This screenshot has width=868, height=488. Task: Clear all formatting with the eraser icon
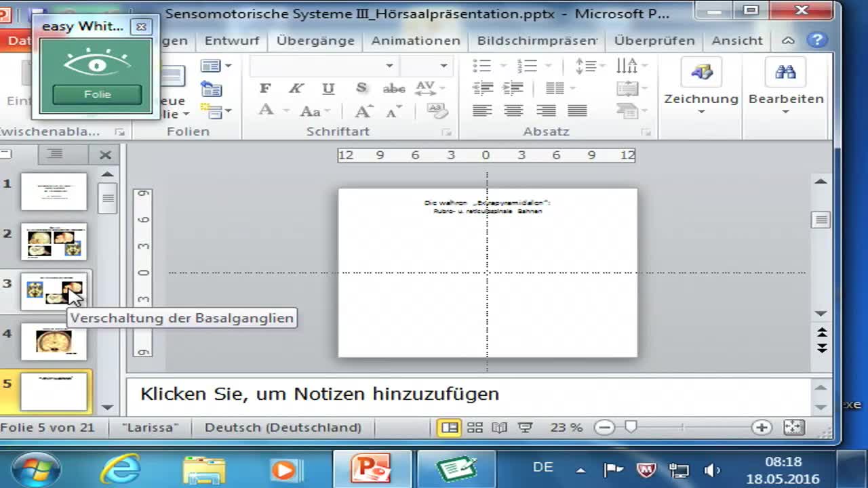[x=439, y=112]
